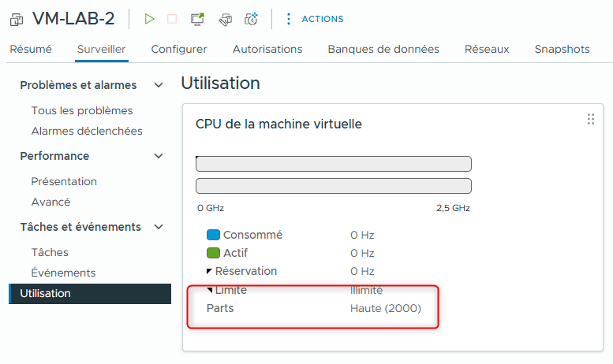The width and height of the screenshot is (613, 364).
Task: Select Tous les problèmes in the sidebar
Action: tap(82, 110)
